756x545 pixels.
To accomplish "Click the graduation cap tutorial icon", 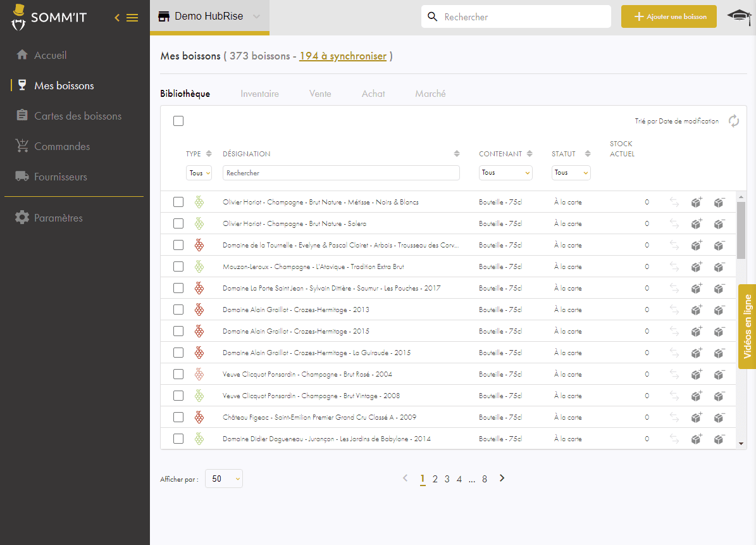I will click(x=739, y=17).
